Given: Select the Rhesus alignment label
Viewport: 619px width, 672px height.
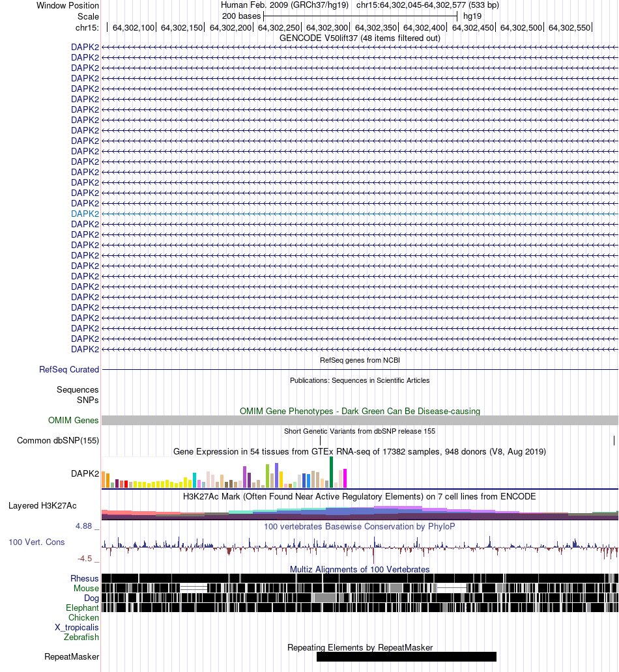Looking at the screenshot, I should [x=85, y=579].
